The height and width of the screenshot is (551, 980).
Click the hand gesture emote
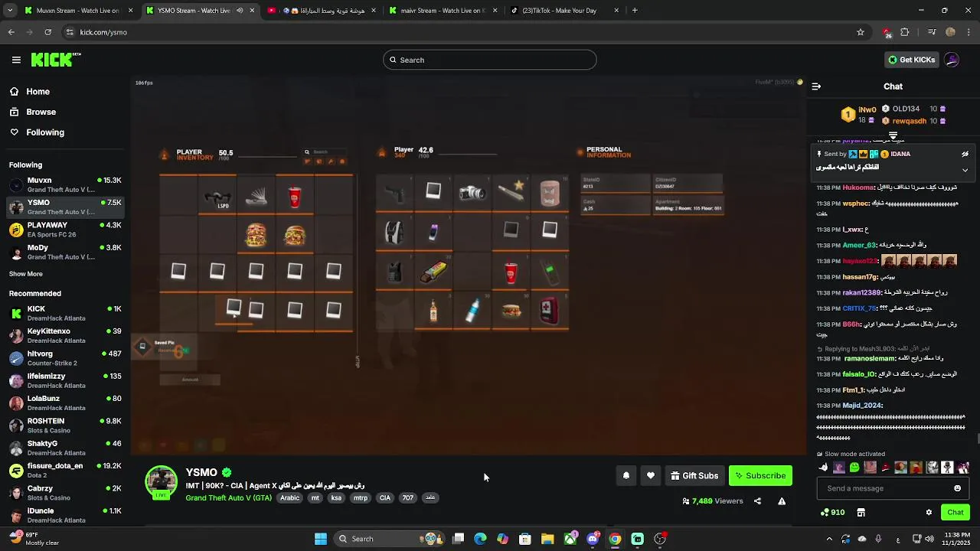click(824, 468)
